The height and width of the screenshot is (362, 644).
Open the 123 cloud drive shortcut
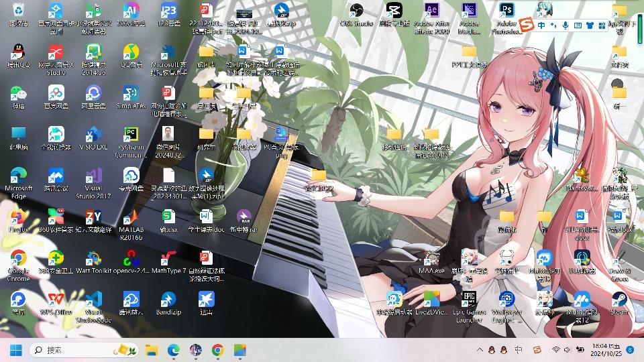coord(169,15)
